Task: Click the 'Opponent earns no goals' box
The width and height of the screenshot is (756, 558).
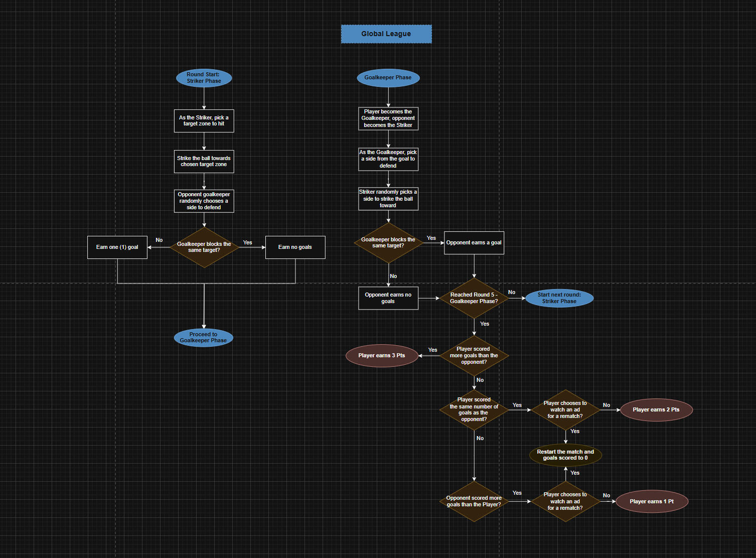Action: pyautogui.click(x=388, y=298)
